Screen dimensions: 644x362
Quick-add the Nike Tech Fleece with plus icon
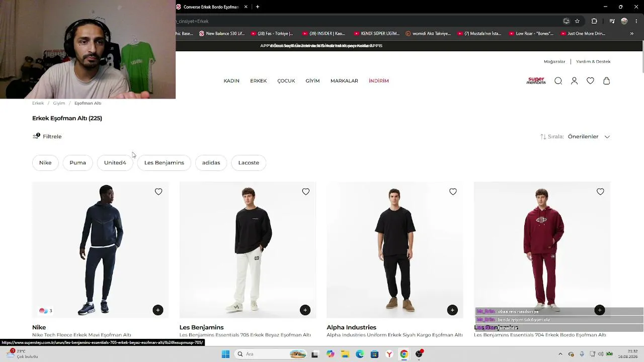[x=158, y=310]
